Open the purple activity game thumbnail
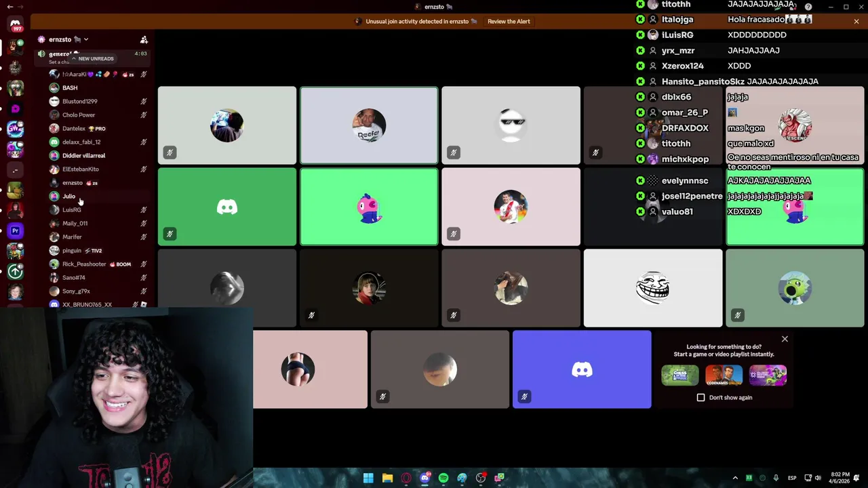Viewport: 868px width, 488px height. coord(768,375)
